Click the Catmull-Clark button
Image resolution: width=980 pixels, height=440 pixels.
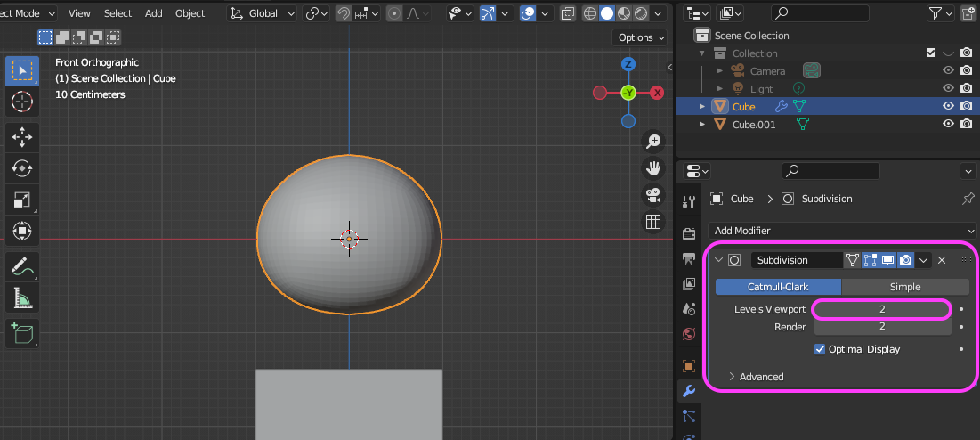[x=778, y=287]
